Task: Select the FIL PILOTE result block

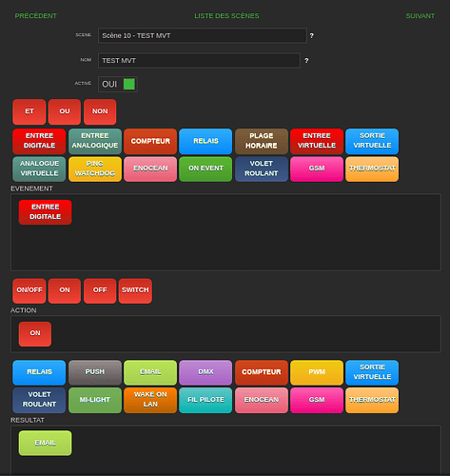Action: pos(205,400)
